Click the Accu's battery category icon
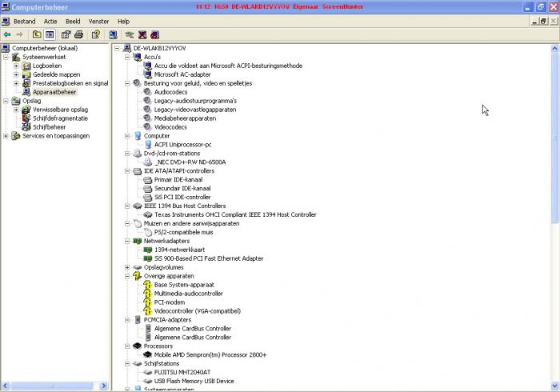This screenshot has width=560, height=392. 137,57
